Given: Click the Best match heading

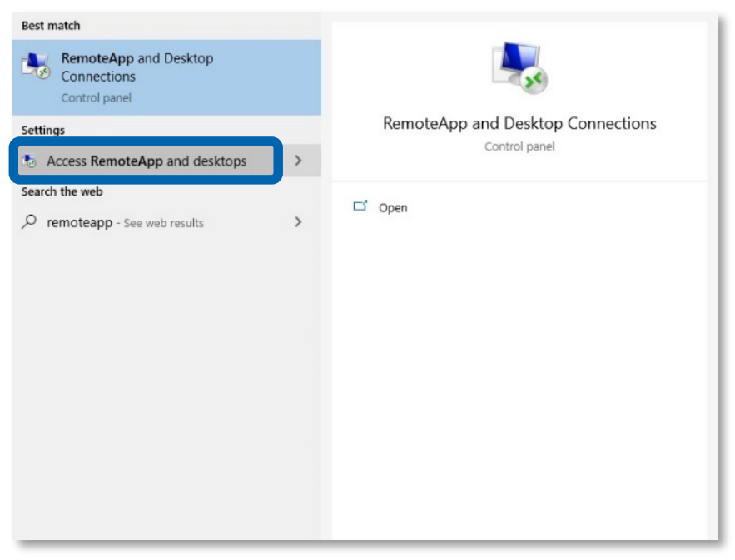Looking at the screenshot, I should [x=51, y=26].
